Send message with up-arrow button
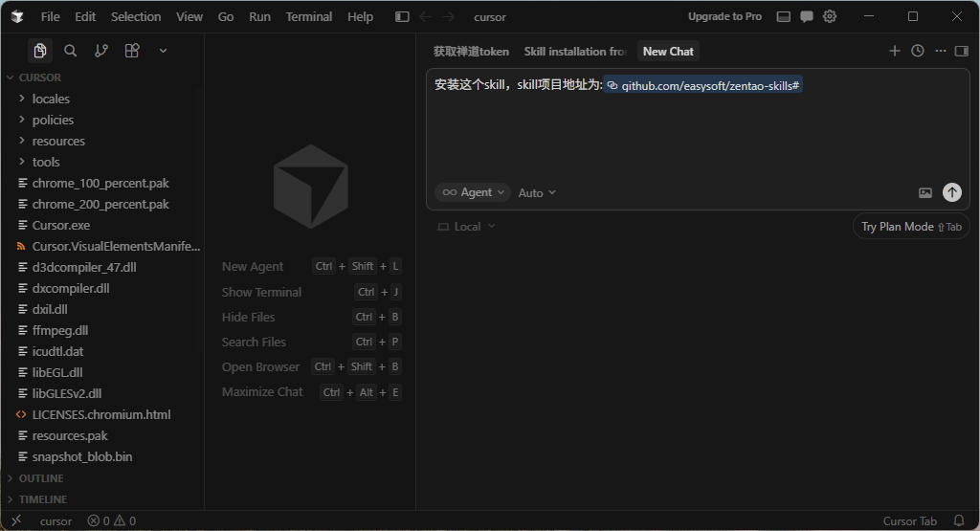Viewport: 980px width, 531px height. point(952,192)
